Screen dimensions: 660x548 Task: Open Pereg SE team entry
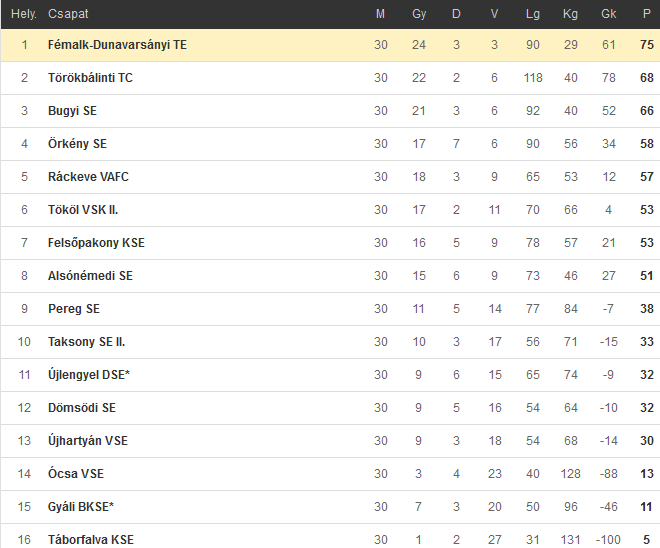74,309
